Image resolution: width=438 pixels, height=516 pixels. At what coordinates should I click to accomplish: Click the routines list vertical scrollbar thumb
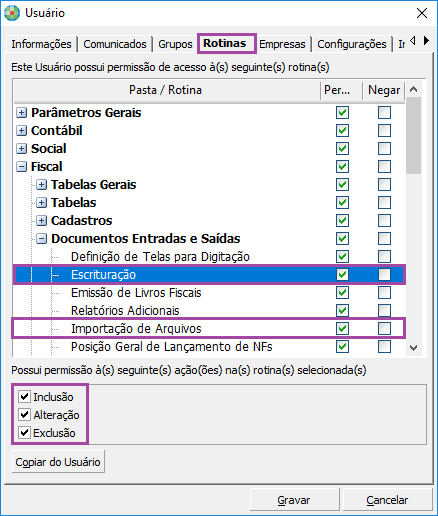point(414,135)
